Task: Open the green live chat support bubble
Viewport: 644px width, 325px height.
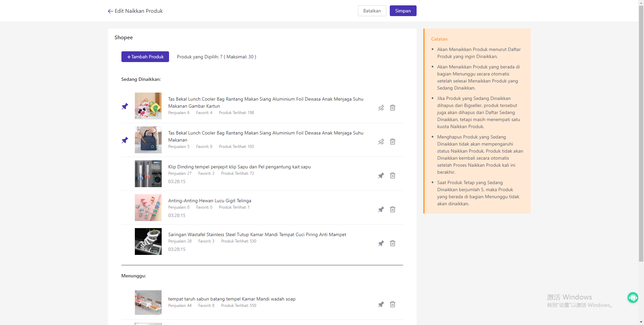Action: tap(633, 297)
